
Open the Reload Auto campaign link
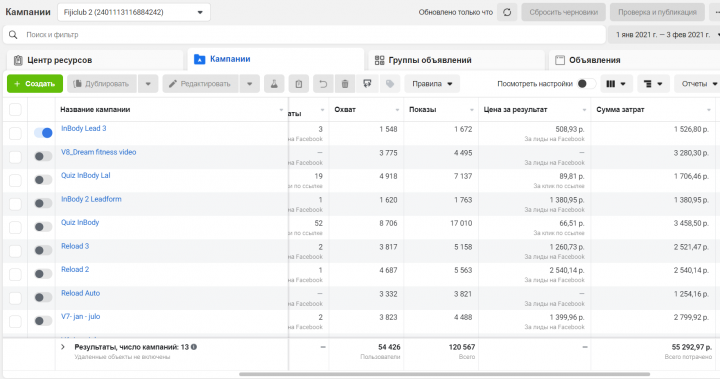[80, 293]
